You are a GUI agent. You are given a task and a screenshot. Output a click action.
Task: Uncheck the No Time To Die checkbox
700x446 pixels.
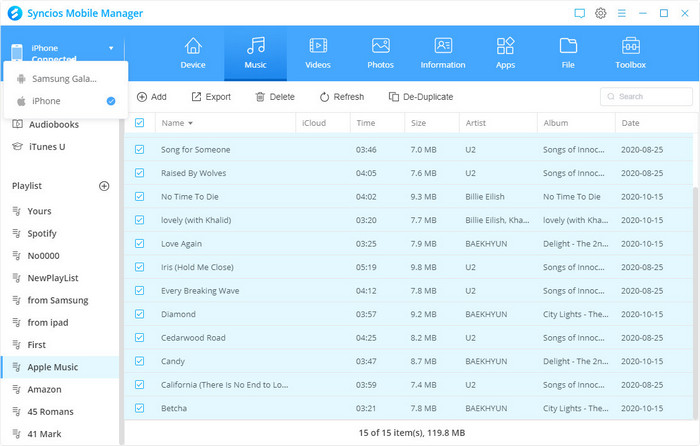[140, 196]
